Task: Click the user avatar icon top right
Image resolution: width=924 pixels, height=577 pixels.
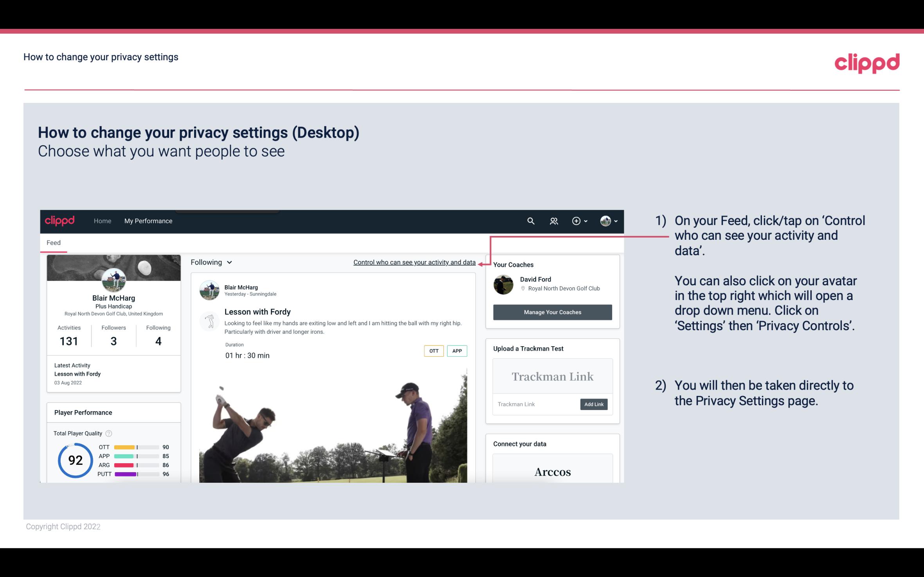Action: (604, 221)
